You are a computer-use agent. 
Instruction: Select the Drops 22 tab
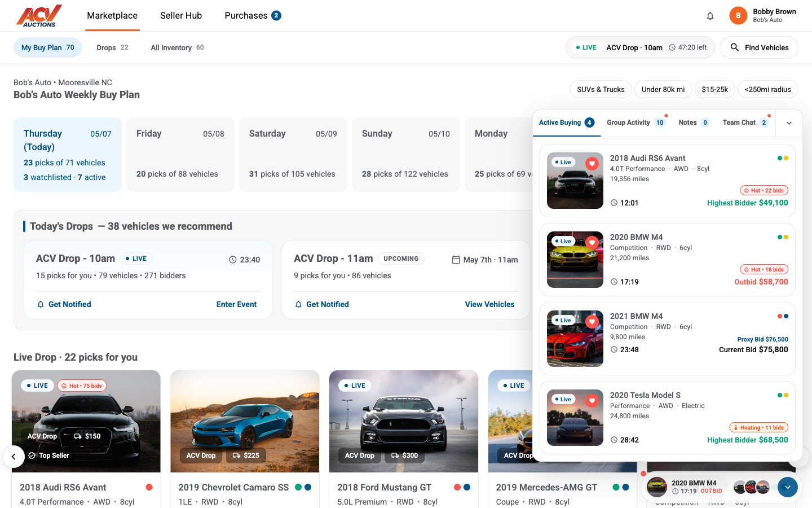pos(112,47)
